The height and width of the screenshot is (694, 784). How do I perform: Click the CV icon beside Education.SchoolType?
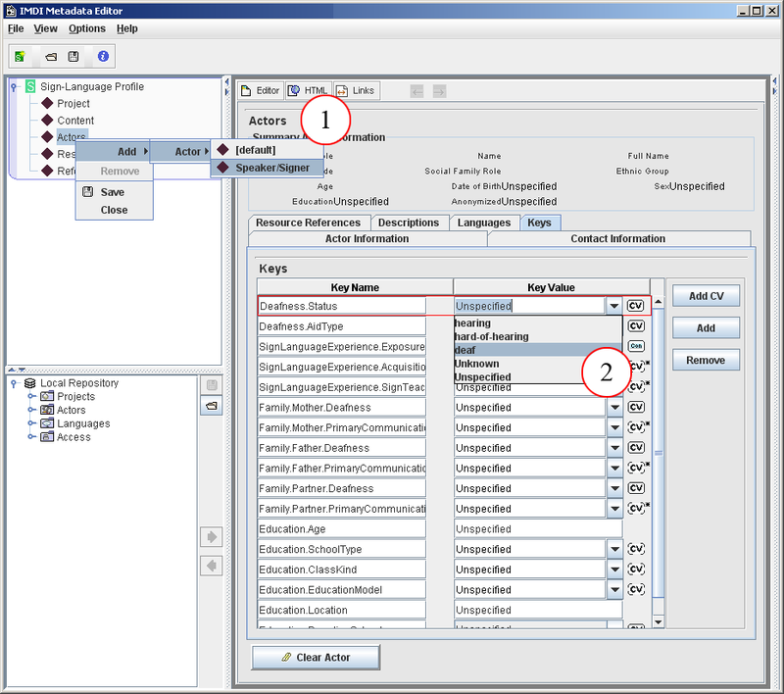[x=635, y=549]
